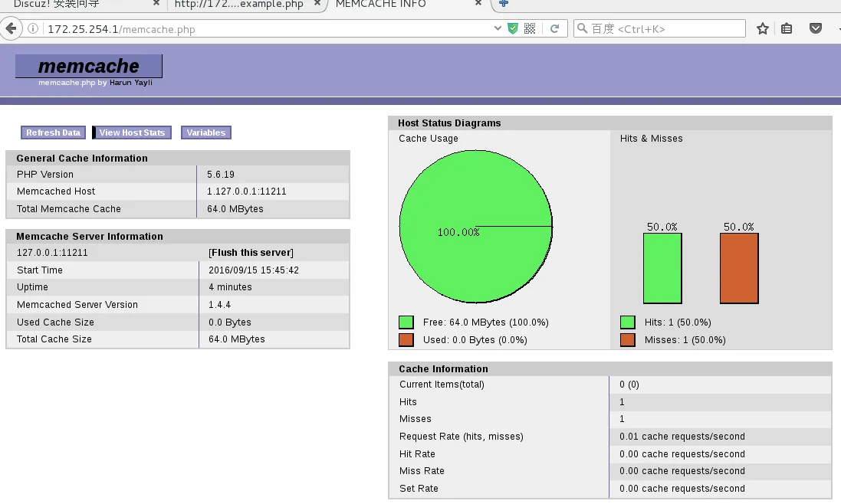Image resolution: width=841 pixels, height=504 pixels.
Task: Select Total Cache Size 64.0 MBytes value
Action: pyautogui.click(x=237, y=339)
